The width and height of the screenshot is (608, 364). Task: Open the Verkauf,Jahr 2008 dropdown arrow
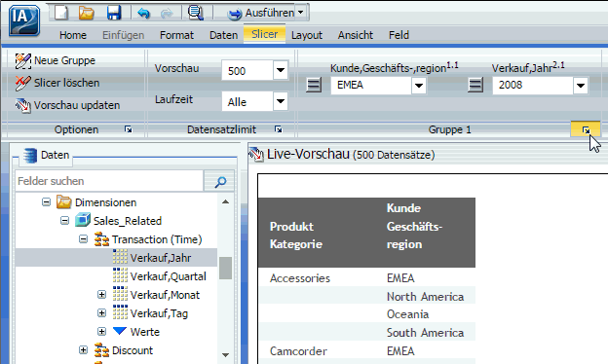click(x=581, y=86)
